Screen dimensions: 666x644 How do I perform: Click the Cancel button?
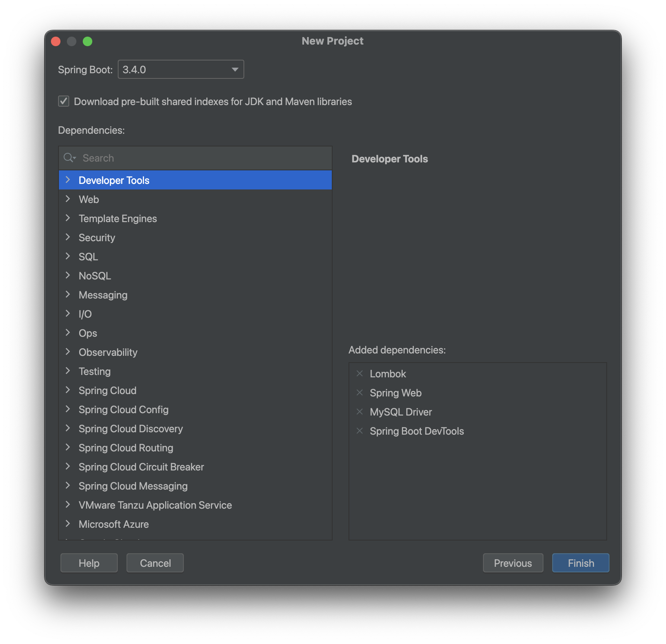tap(155, 563)
